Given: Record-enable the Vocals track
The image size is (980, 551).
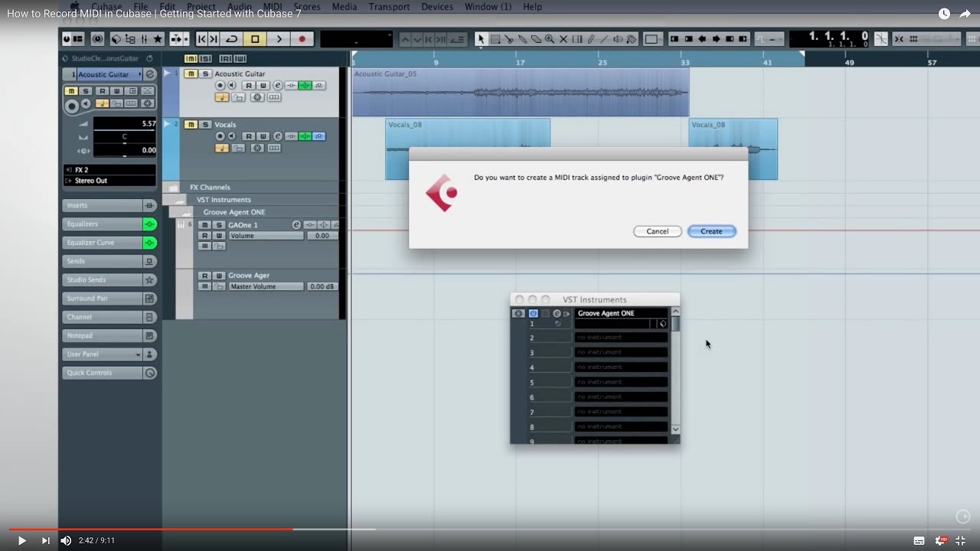Looking at the screenshot, I should [x=220, y=136].
